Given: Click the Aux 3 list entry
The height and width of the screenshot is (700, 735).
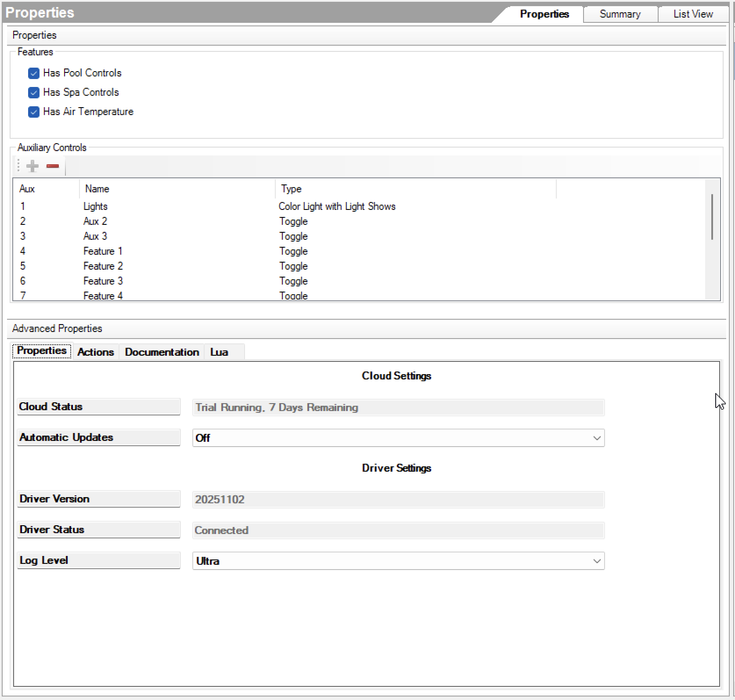Looking at the screenshot, I should coord(95,236).
